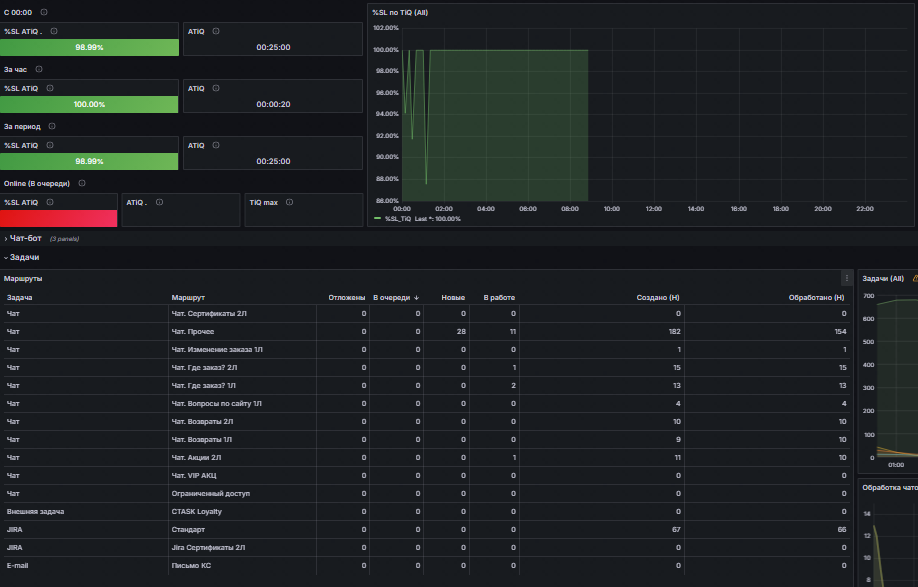Click warning icon on 'Задачи (All)' panel
Screen dimensions: 918x587
[915, 279]
